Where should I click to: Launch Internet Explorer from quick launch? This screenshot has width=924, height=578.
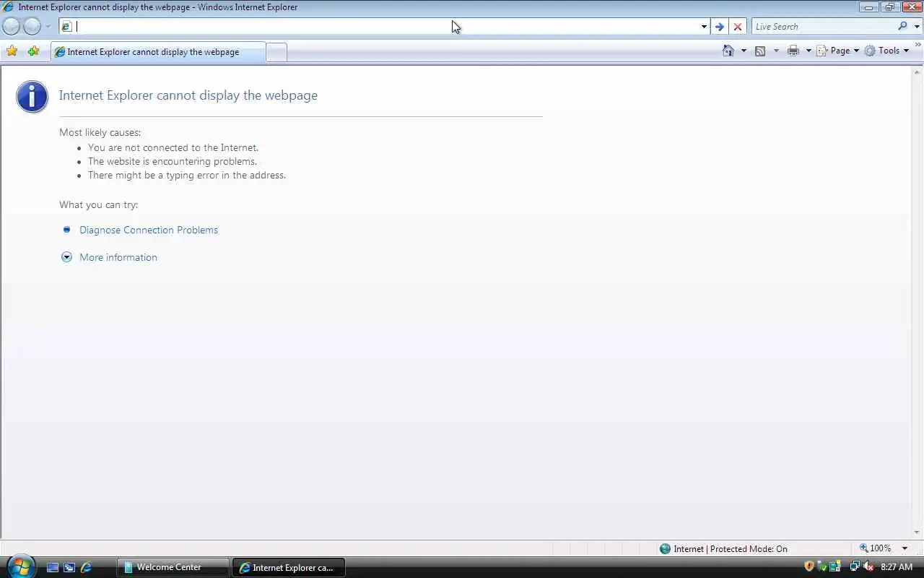tap(86, 568)
